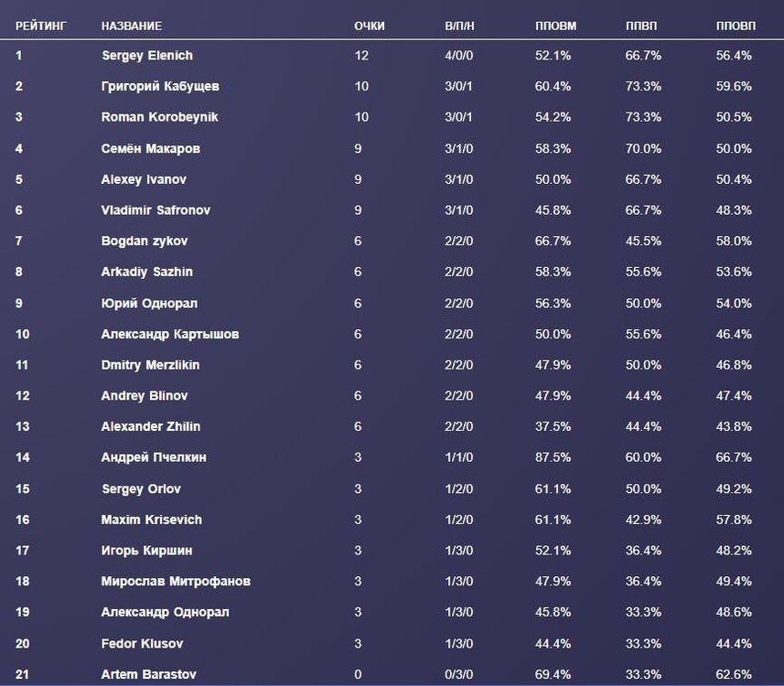Open Maxim Krisevich's row
The height and width of the screenshot is (686, 784).
[152, 520]
